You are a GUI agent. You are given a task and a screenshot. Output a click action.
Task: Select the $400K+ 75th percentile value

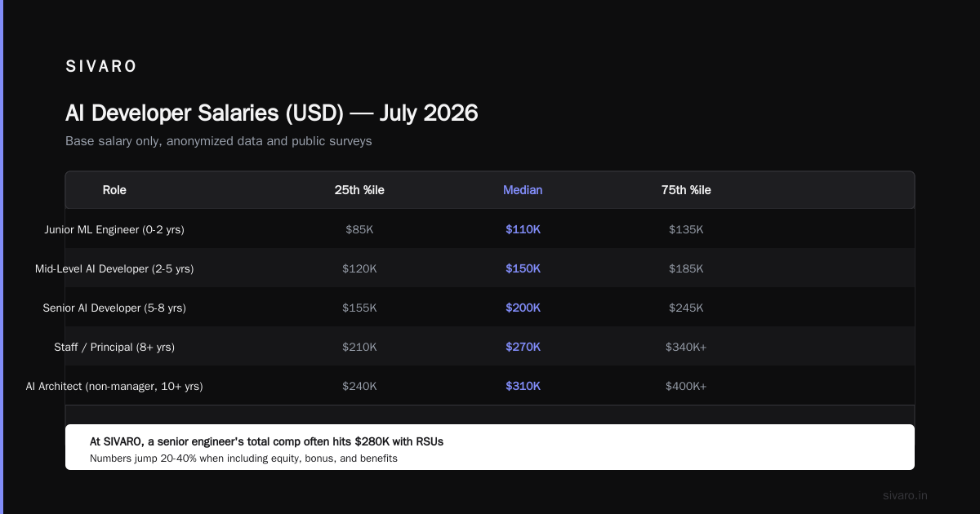686,386
